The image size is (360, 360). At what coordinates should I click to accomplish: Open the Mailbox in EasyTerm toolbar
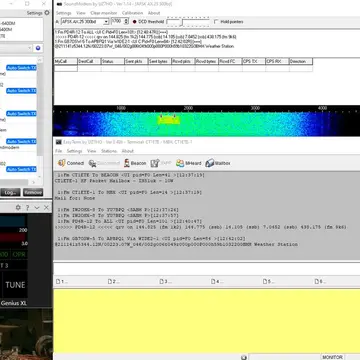(x=218, y=163)
